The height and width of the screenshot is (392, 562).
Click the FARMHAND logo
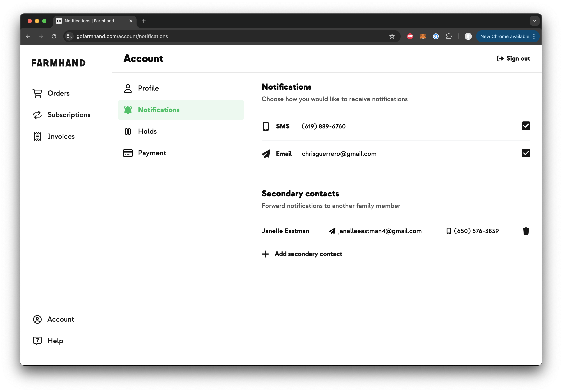tap(59, 63)
